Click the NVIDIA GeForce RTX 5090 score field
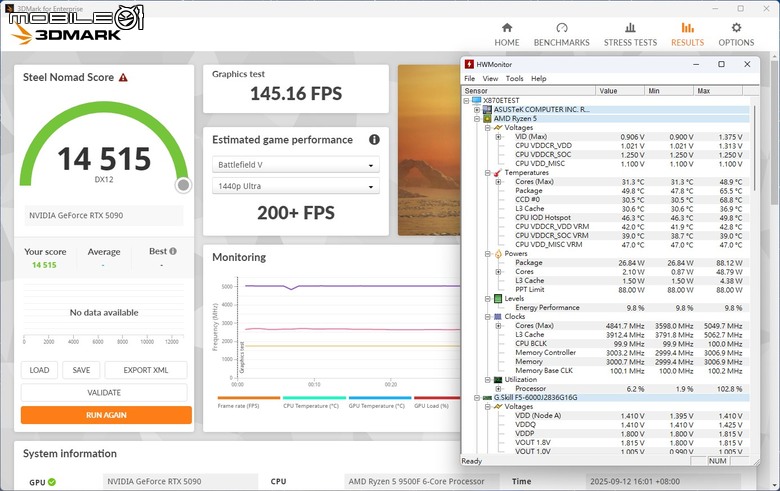The image size is (780, 491). click(x=104, y=215)
